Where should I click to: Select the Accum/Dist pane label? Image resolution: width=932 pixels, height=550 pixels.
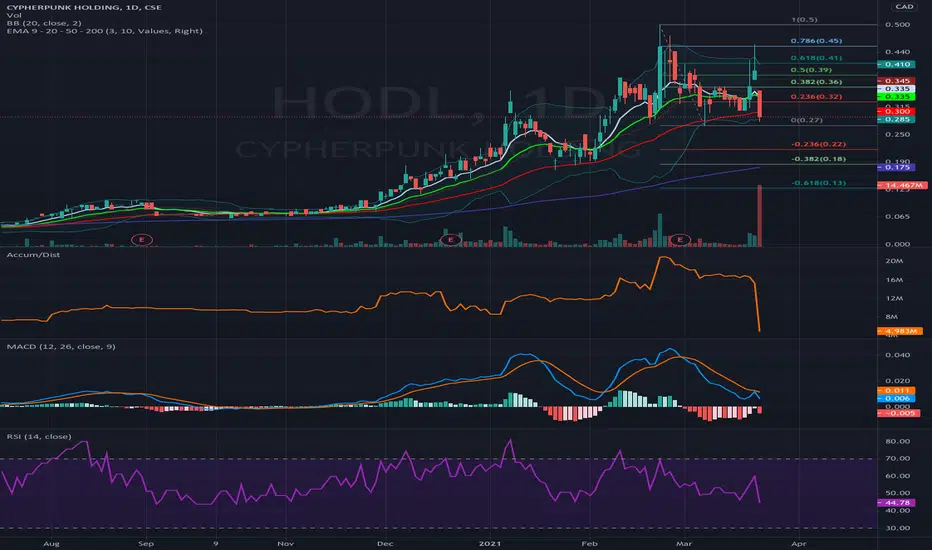[x=33, y=254]
